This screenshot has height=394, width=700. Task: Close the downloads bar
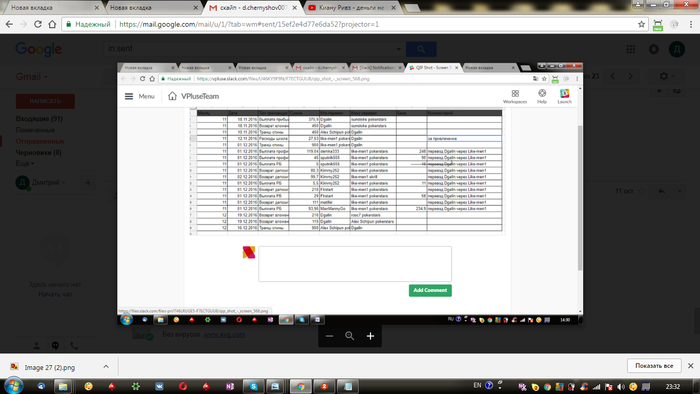click(x=691, y=366)
